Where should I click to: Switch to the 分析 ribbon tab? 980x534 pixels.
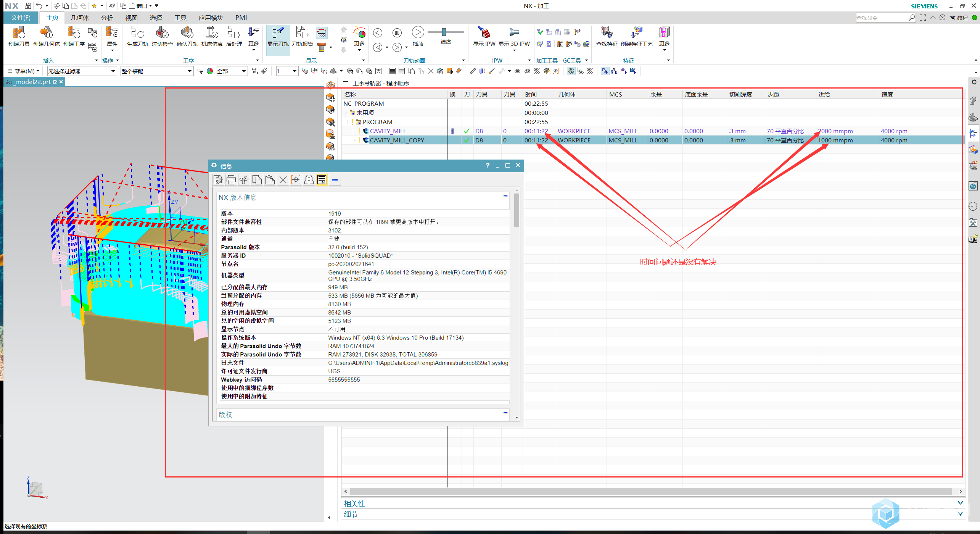pos(107,18)
